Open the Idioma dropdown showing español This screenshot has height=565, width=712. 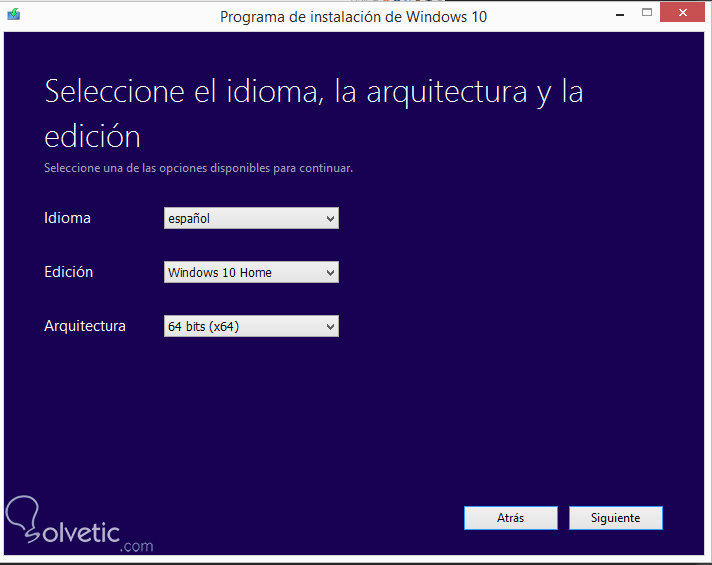click(251, 218)
